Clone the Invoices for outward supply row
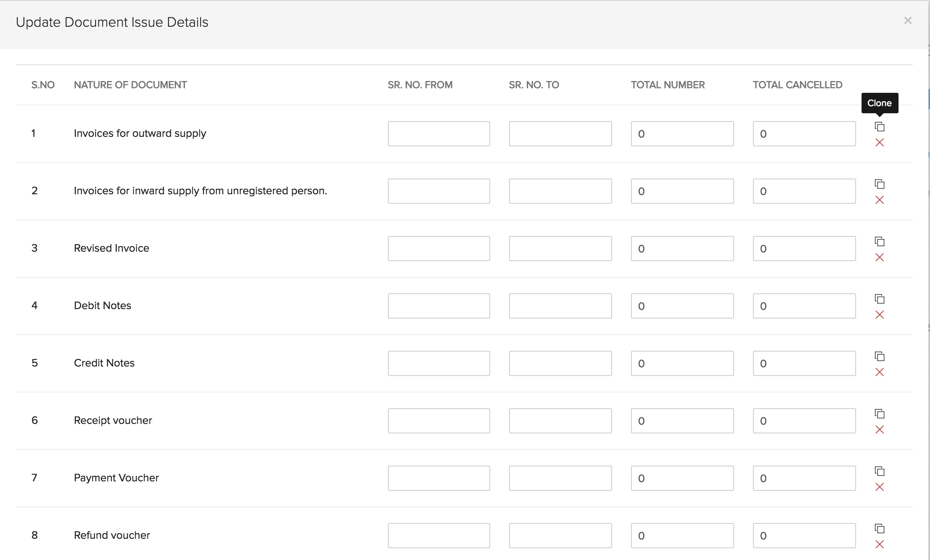This screenshot has height=560, width=930. tap(879, 127)
